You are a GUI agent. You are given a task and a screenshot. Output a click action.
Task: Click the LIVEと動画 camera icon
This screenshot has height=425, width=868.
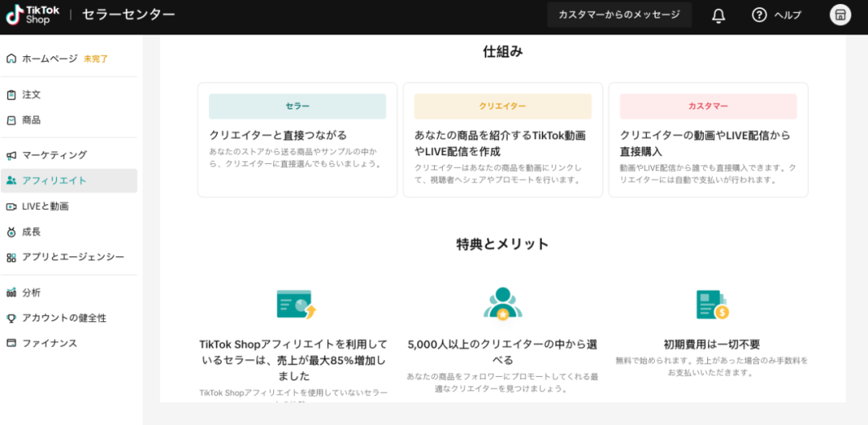[x=11, y=206]
